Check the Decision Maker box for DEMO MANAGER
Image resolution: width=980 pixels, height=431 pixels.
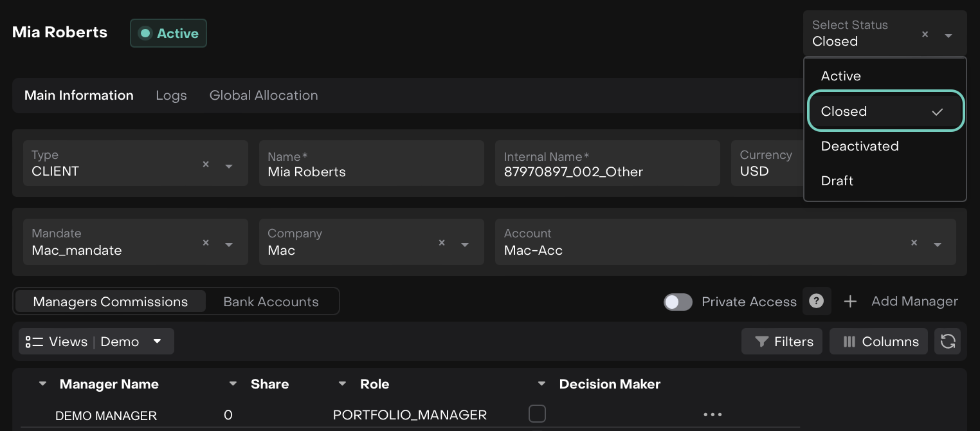coord(537,414)
